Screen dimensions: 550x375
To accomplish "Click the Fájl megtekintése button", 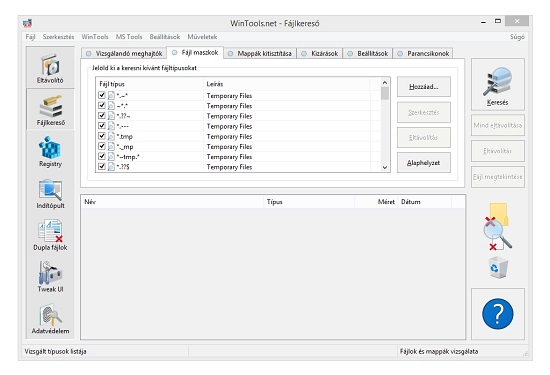I will point(498,177).
